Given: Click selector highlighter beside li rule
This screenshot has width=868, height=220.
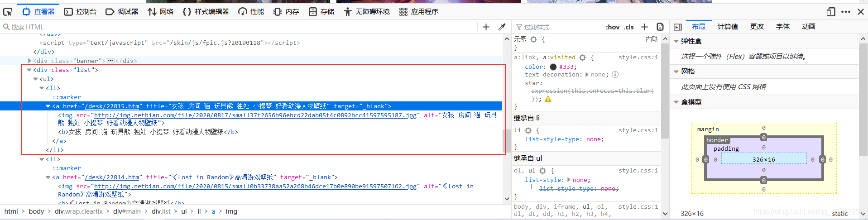Looking at the screenshot, I should pos(528,130).
